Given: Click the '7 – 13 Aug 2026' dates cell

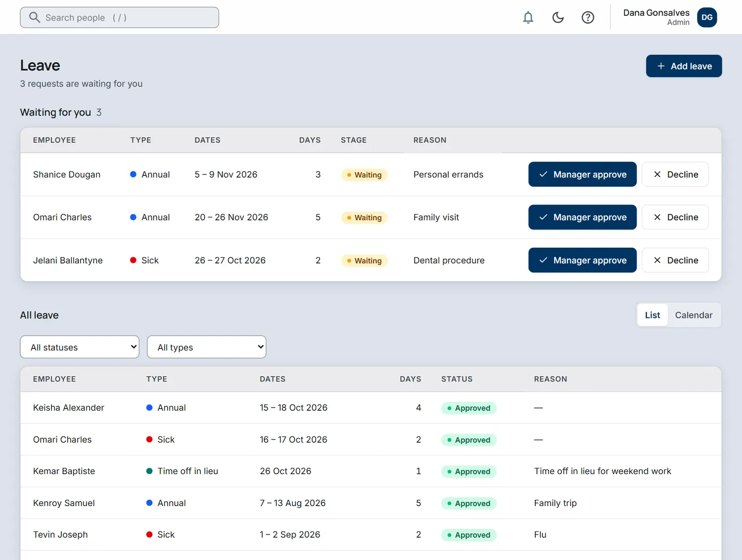Looking at the screenshot, I should [293, 503].
